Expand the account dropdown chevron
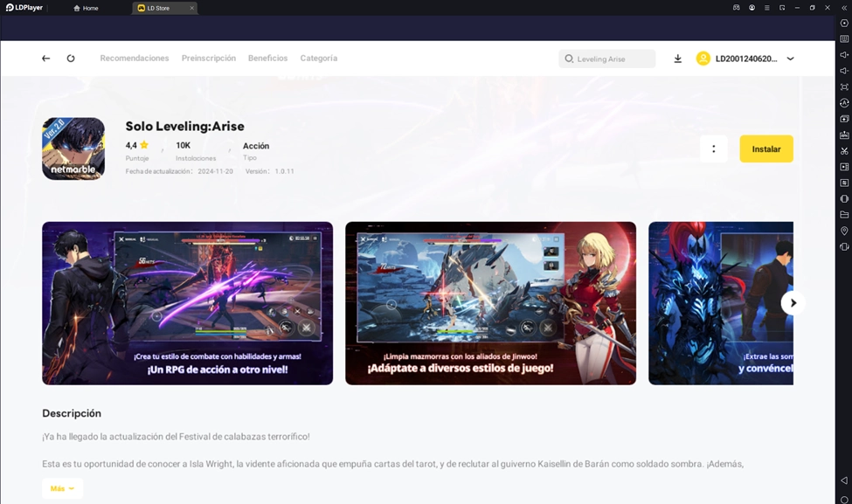Image resolution: width=852 pixels, height=504 pixels. point(790,59)
